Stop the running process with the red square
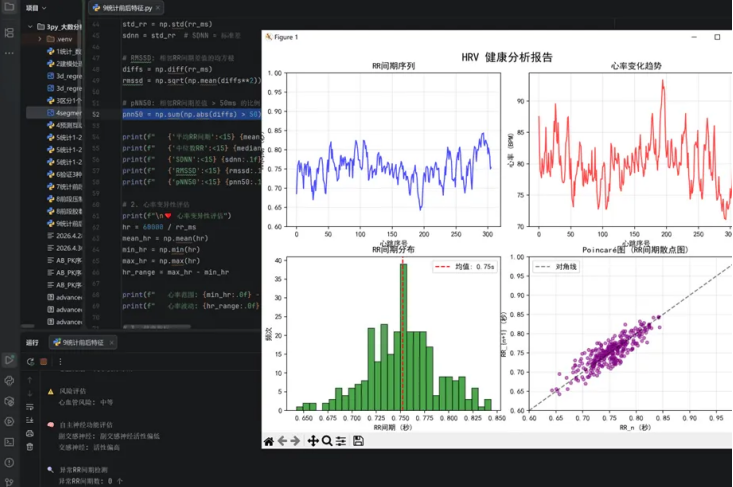The width and height of the screenshot is (733, 487). pos(43,361)
